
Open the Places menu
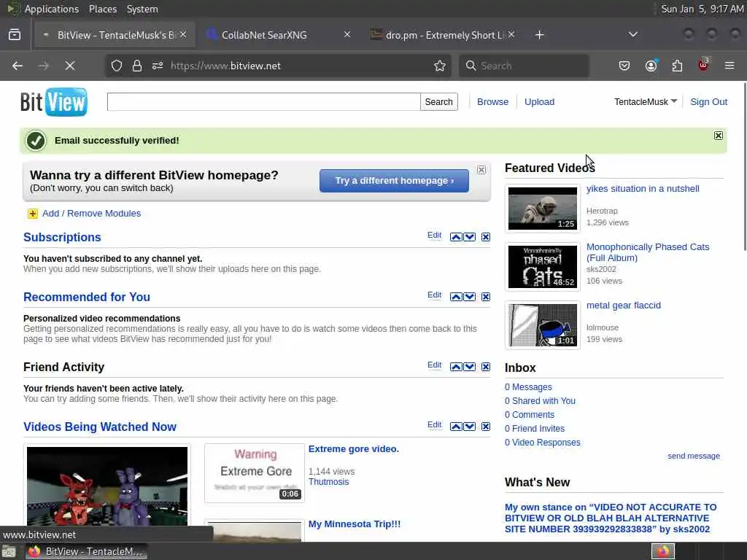point(102,9)
